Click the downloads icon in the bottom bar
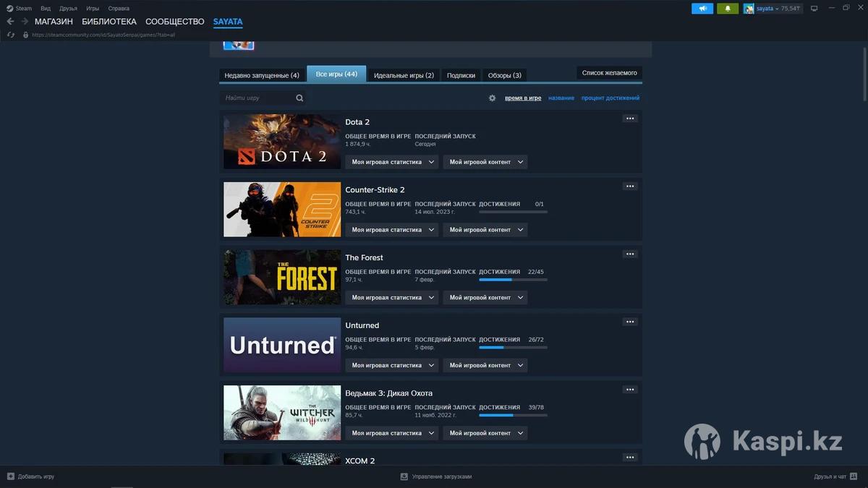Viewport: 868px width, 488px height. click(404, 476)
